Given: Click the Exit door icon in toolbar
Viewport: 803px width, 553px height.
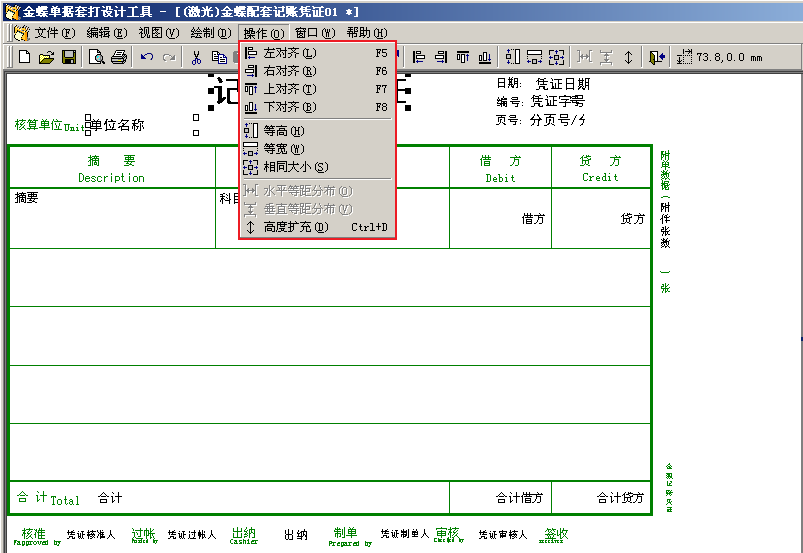Looking at the screenshot, I should pos(657,57).
